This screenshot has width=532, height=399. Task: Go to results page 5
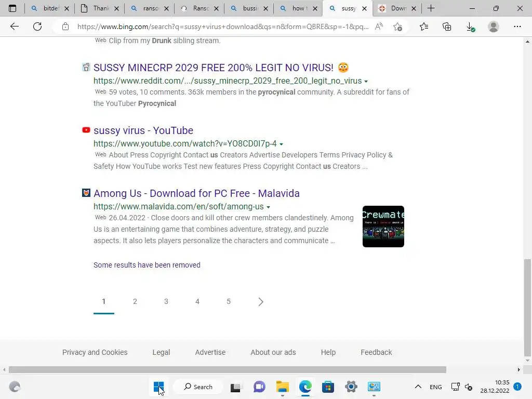coord(229,301)
